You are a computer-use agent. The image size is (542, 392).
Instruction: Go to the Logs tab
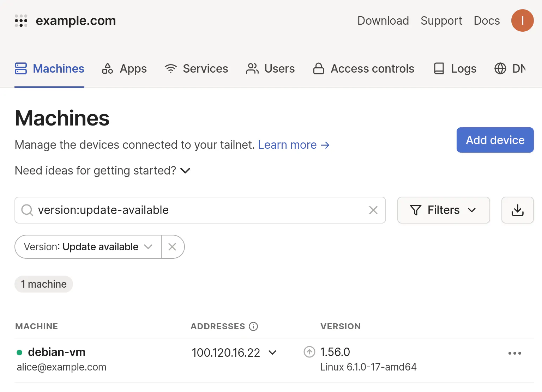click(455, 68)
